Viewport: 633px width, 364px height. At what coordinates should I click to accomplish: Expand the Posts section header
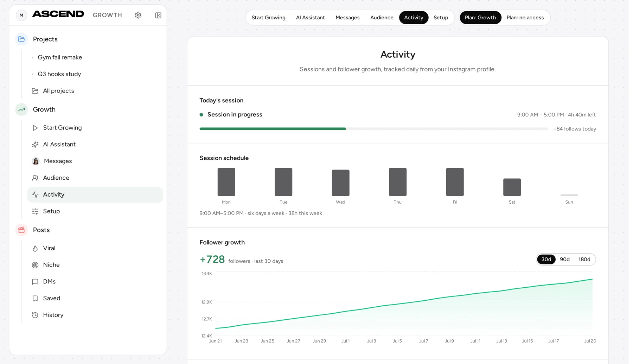(x=41, y=230)
